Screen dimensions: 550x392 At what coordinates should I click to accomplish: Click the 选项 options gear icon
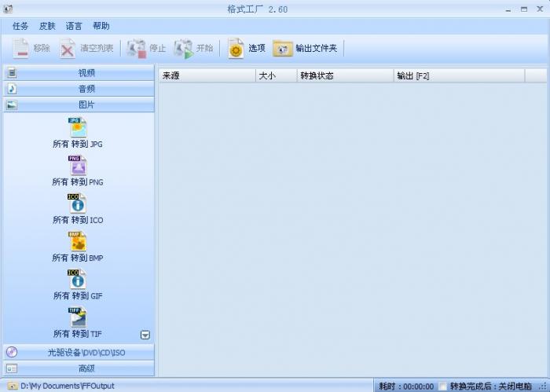tap(236, 49)
